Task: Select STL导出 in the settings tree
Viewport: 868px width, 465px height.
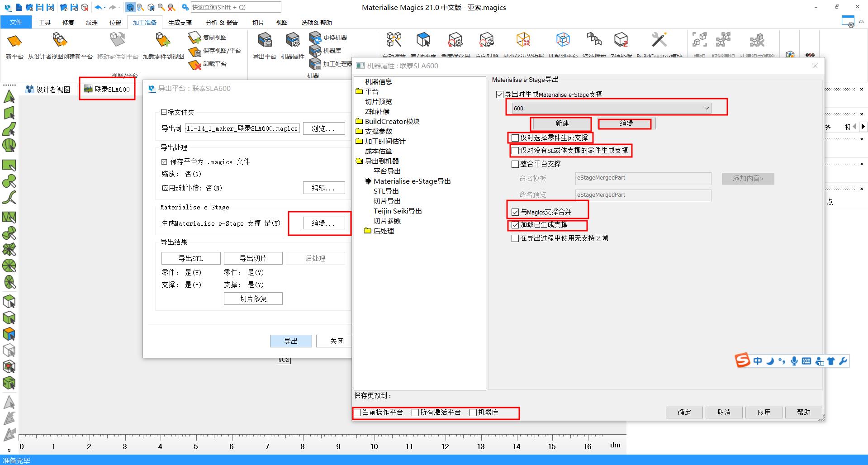Action: 386,191
